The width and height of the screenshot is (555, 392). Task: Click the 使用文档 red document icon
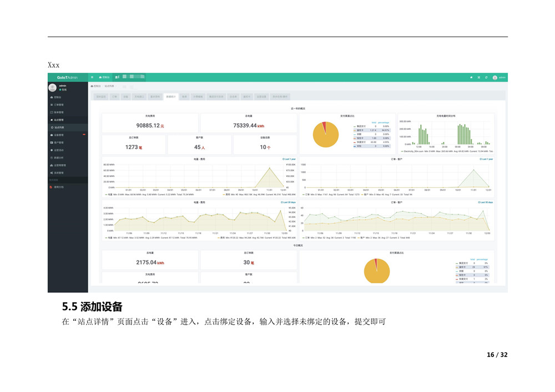[51, 187]
